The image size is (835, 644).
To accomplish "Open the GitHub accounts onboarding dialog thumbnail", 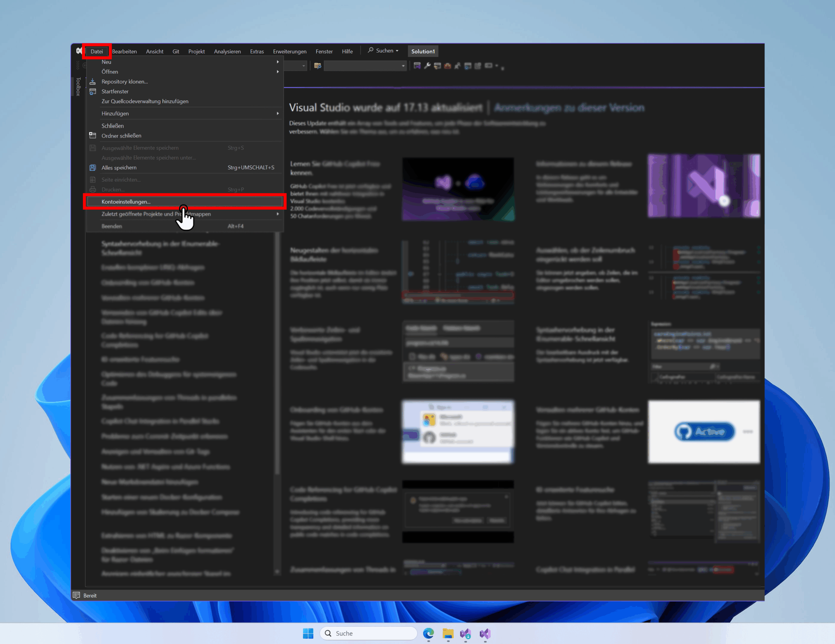I will pos(458,432).
